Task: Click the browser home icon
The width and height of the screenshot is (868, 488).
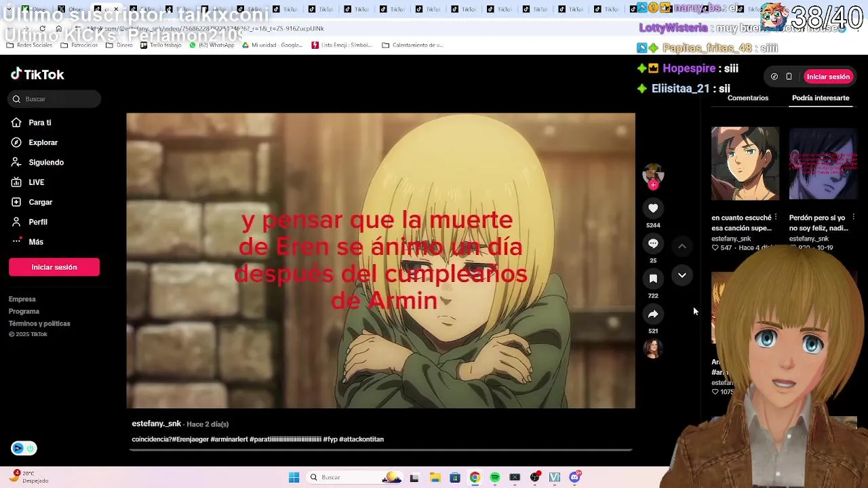Action: click(x=59, y=28)
